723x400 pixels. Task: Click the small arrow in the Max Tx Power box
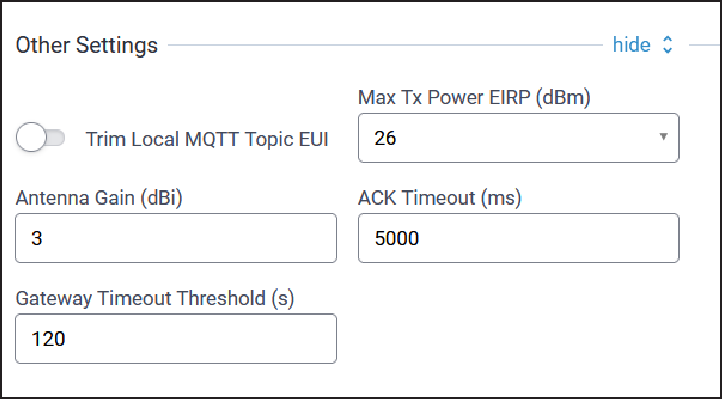coord(663,138)
